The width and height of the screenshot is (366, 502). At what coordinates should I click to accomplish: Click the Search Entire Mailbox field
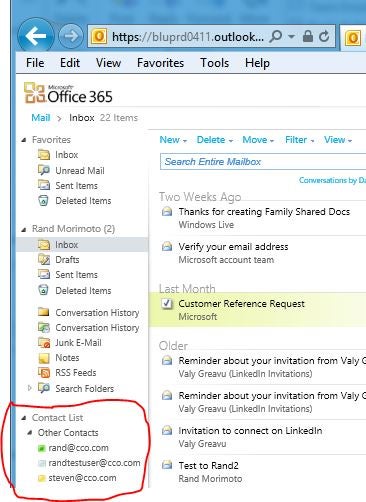pyautogui.click(x=263, y=162)
